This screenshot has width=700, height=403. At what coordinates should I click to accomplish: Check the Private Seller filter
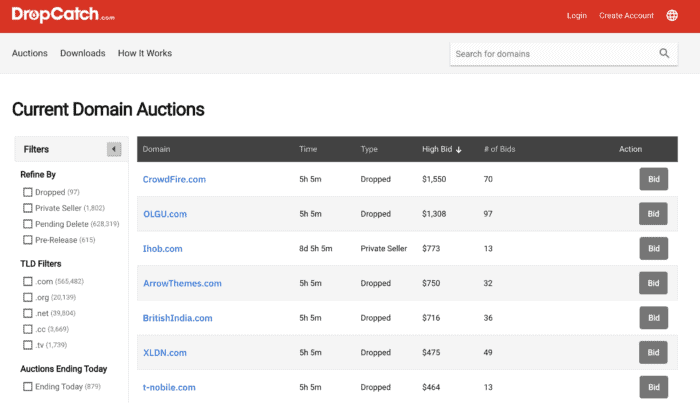pos(28,208)
